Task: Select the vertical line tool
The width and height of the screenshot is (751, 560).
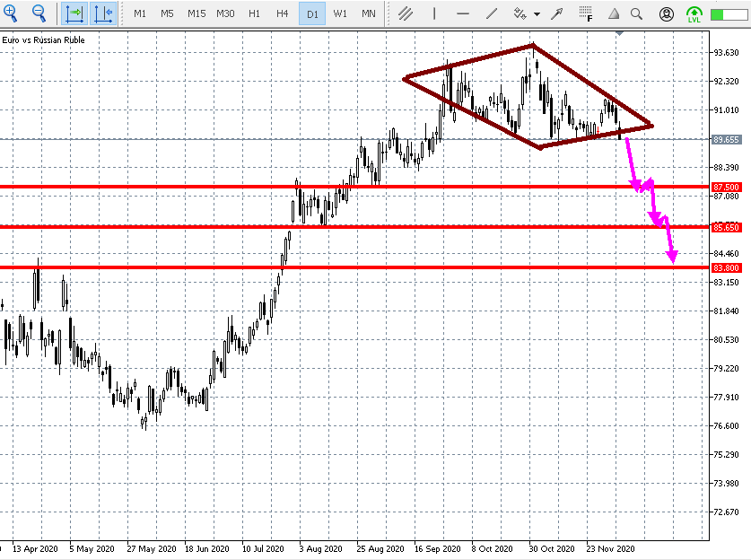Action: coord(434,13)
